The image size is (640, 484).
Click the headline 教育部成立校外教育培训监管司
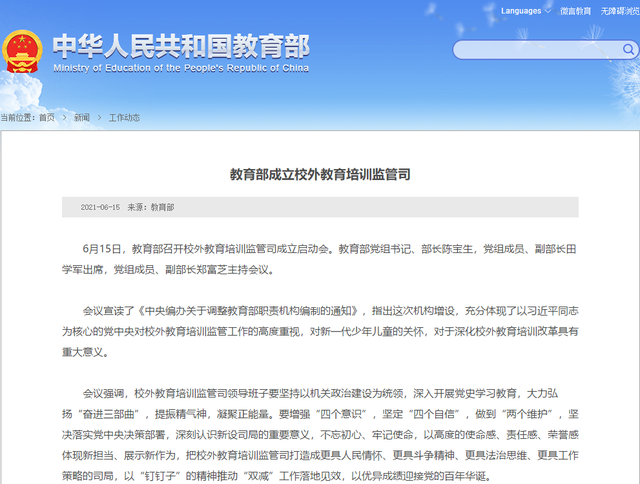(x=320, y=174)
